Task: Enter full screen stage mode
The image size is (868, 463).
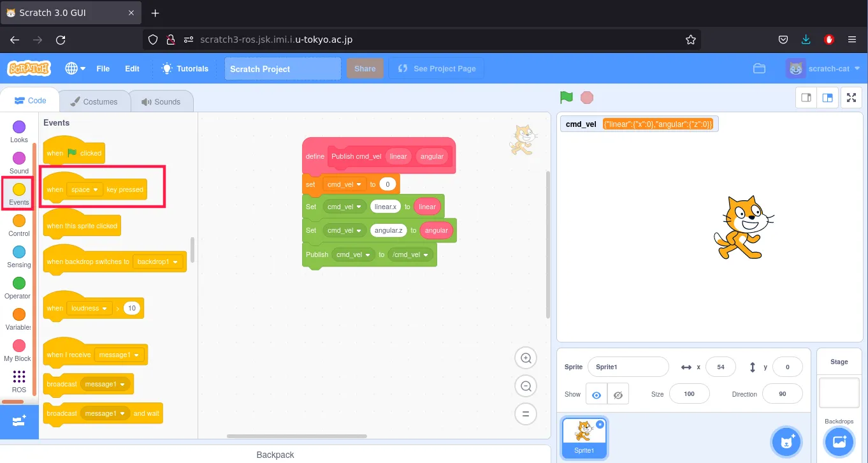Action: [x=851, y=98]
